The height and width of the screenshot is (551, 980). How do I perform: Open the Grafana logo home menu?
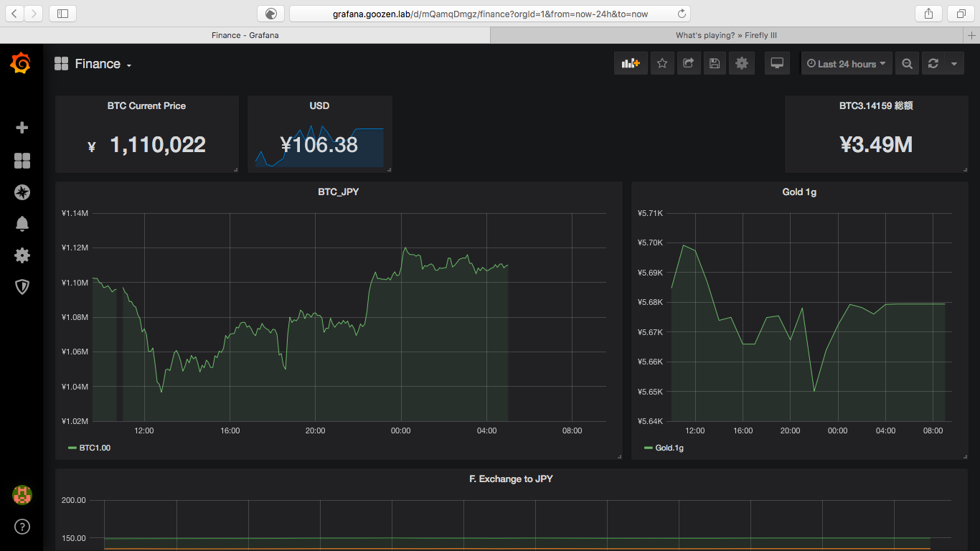[x=21, y=64]
